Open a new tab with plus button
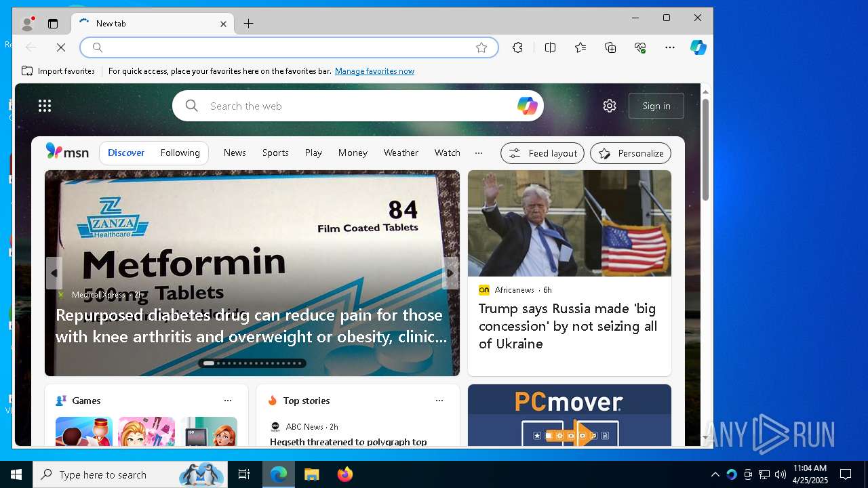 (249, 24)
